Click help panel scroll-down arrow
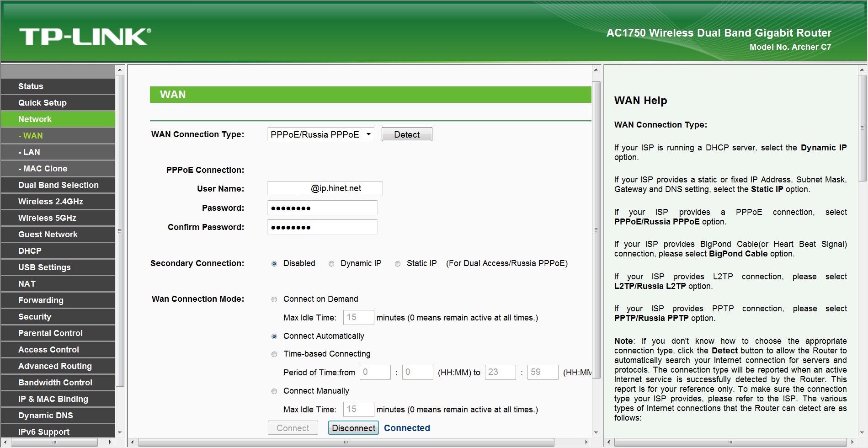Image resolution: width=868 pixels, height=448 pixels. click(x=862, y=432)
